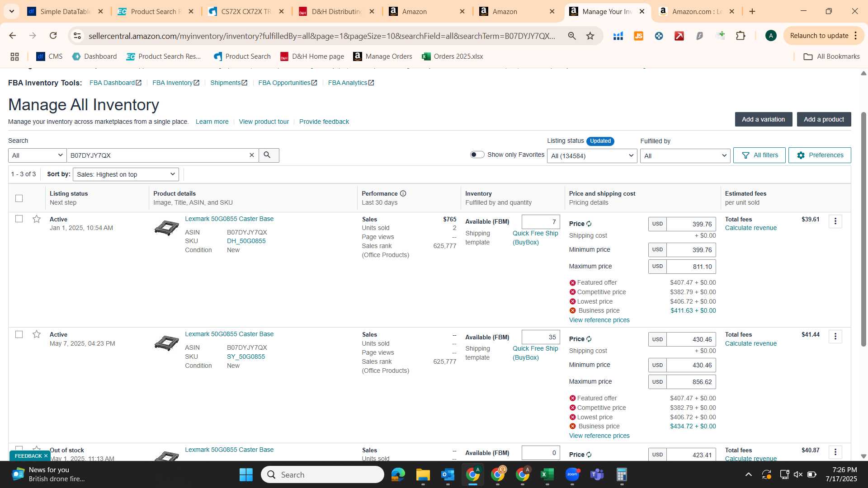Open the Chrome profile avatar A
The height and width of the screenshot is (488, 868).
(771, 36)
